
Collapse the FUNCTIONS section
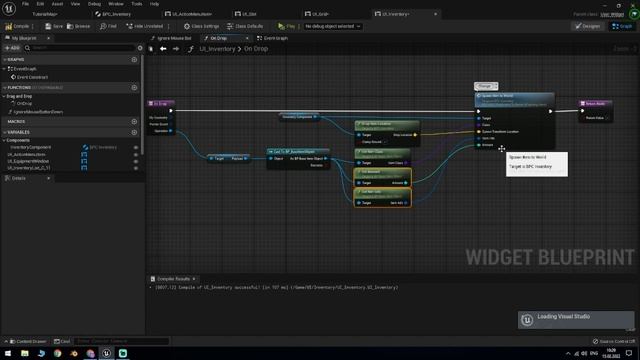pos(4,87)
